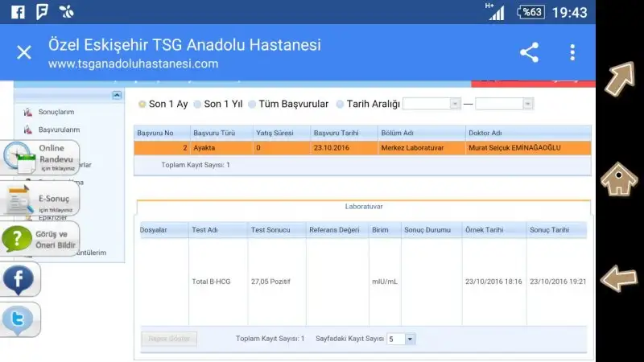This screenshot has width=644, height=362.
Task: Open Sonuçlarım in the sidebar menu
Action: point(56,112)
